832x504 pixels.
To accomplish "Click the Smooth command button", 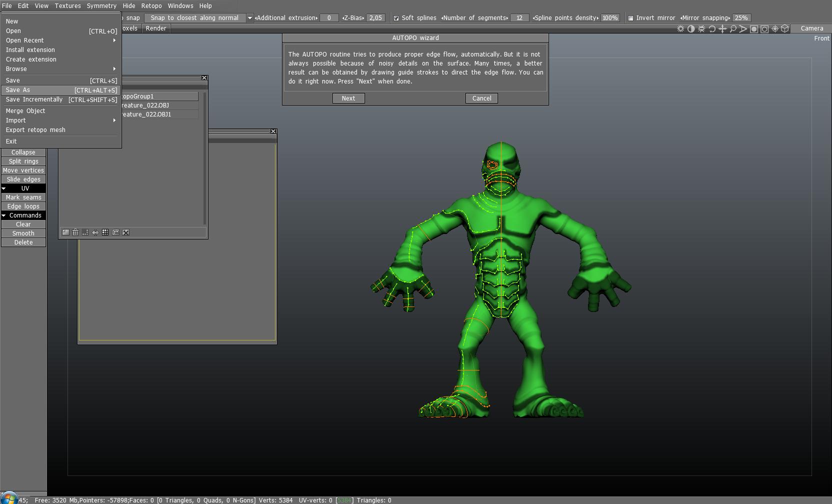I will 23,233.
